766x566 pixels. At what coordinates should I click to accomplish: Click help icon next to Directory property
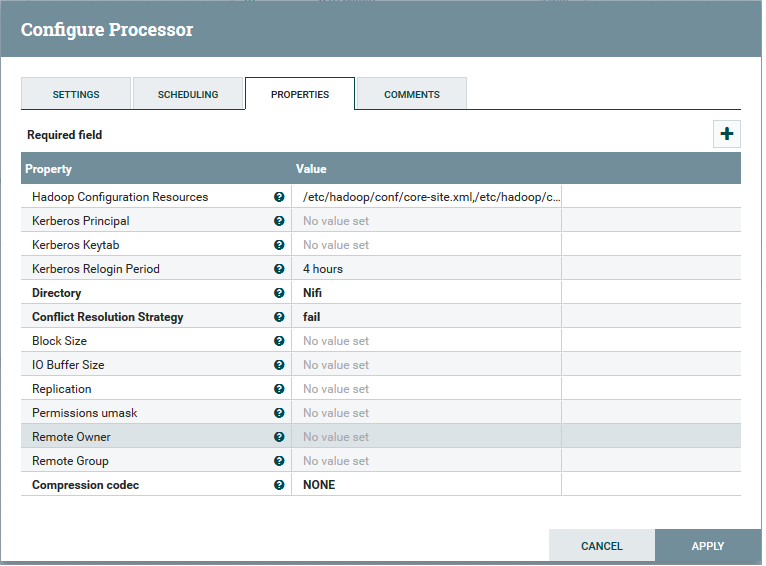coord(279,293)
